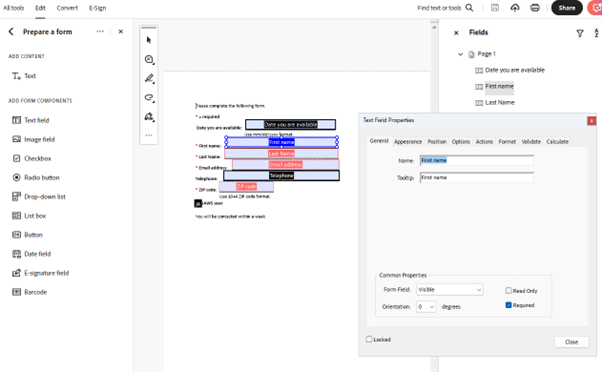Add a Radio button component

[36, 178]
